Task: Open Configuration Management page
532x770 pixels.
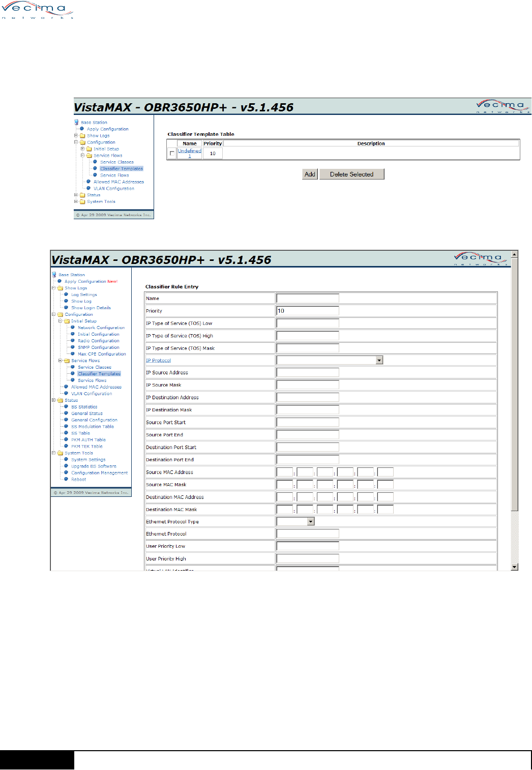Action: pyautogui.click(x=100, y=473)
